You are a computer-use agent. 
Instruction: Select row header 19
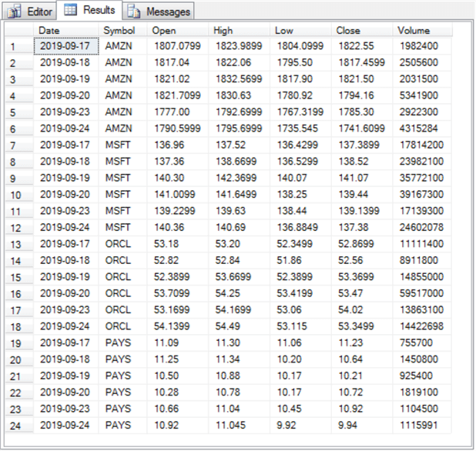click(x=18, y=343)
